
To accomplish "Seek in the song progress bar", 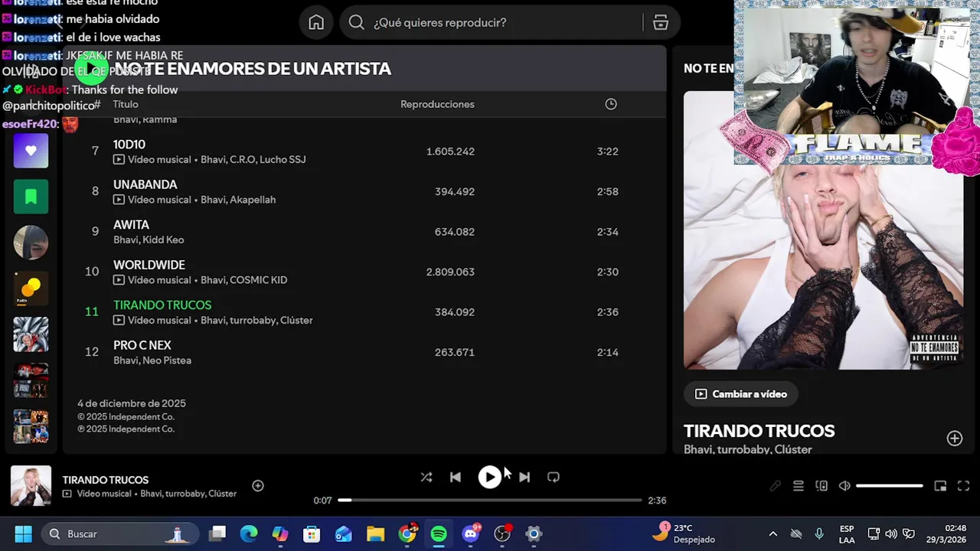I will click(x=490, y=500).
